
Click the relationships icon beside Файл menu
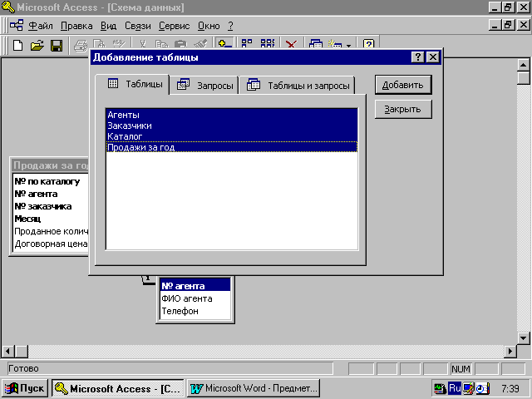[x=17, y=25]
